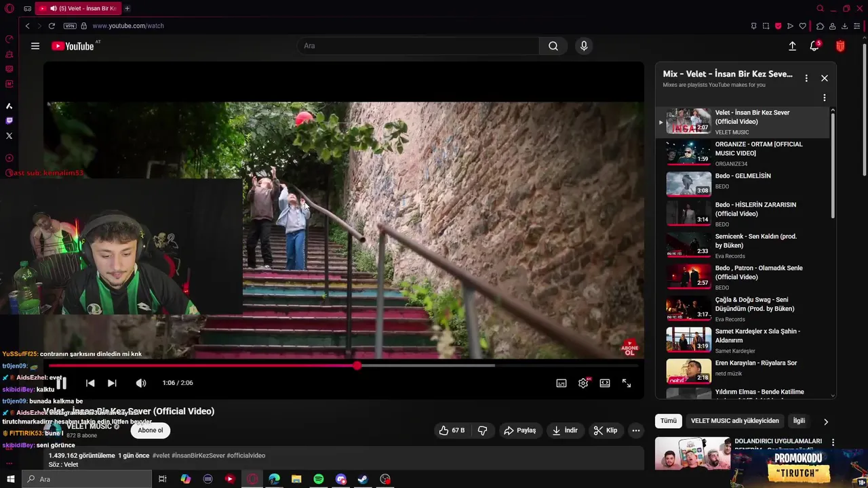
Task: Play Eren Karayılan - Rüyalara Sor playlist item
Action: (743, 371)
